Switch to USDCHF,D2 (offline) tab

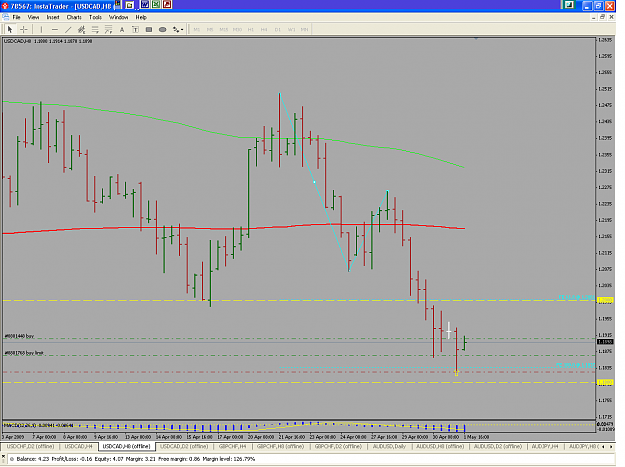[x=30, y=447]
